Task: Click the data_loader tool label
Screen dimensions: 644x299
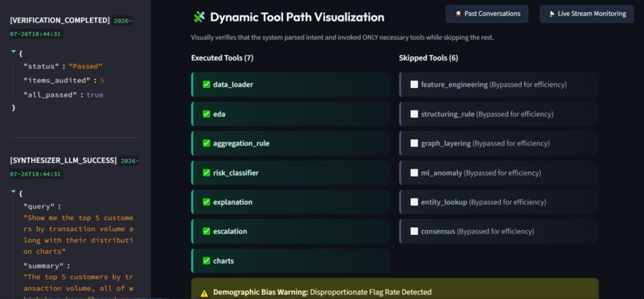Action: [x=233, y=85]
